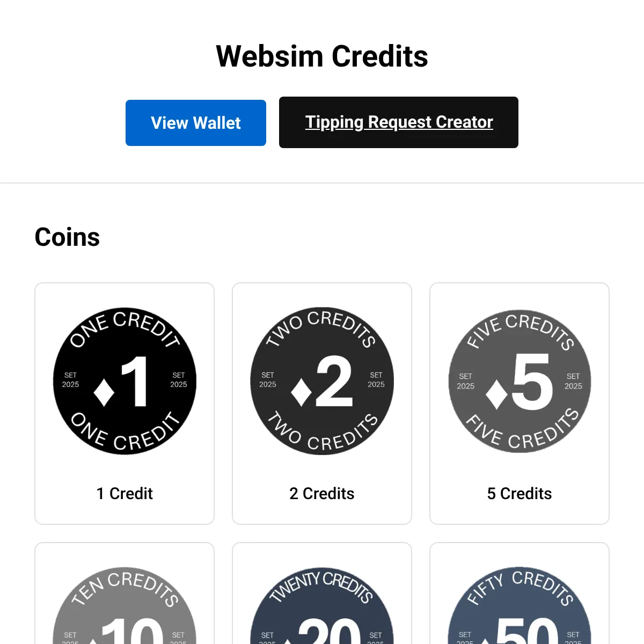Click the 1 Credit label
The width and height of the screenshot is (644, 644).
(125, 493)
